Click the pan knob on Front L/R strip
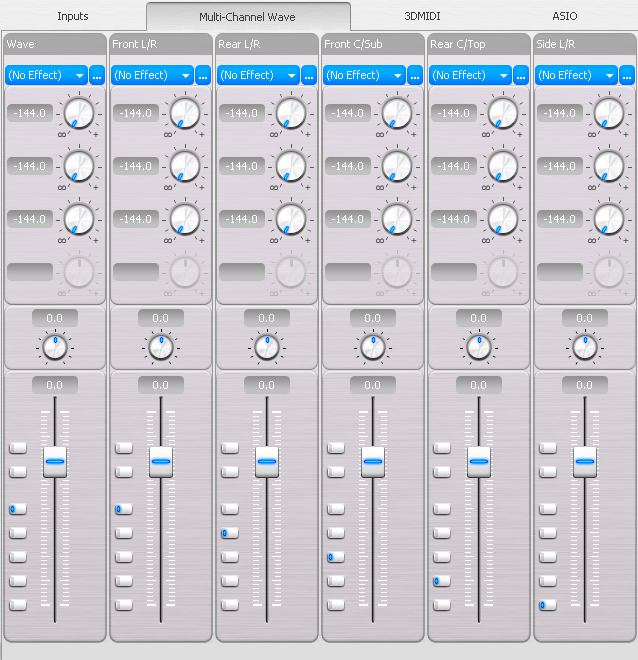 (x=160, y=348)
